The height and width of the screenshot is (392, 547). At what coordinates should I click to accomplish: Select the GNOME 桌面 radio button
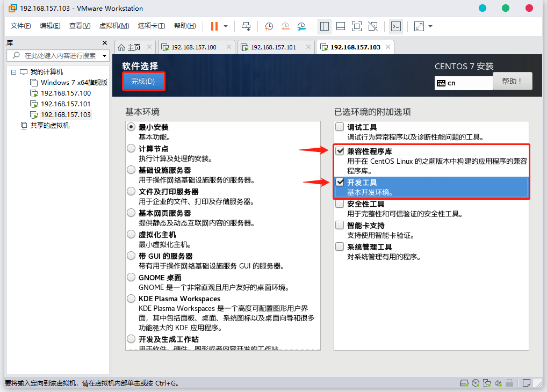click(x=131, y=277)
